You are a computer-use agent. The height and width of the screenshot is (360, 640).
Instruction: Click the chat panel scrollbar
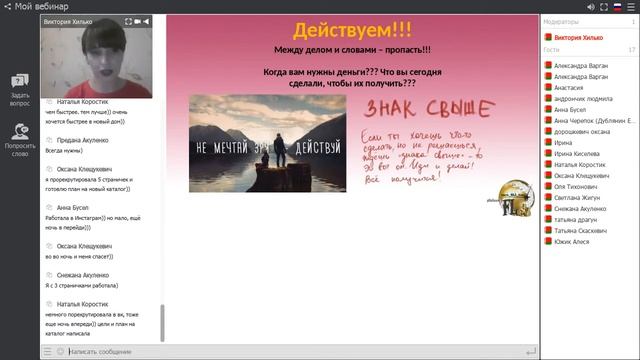pyautogui.click(x=162, y=322)
